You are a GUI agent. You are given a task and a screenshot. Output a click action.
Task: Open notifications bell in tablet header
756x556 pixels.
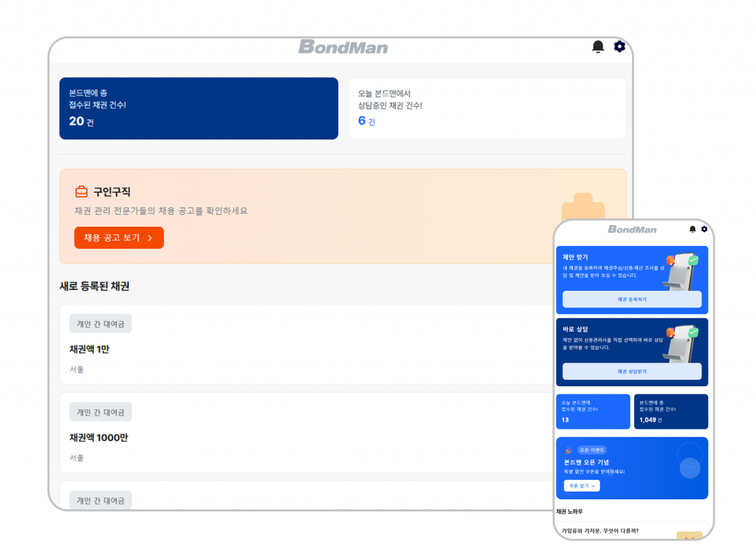(598, 47)
